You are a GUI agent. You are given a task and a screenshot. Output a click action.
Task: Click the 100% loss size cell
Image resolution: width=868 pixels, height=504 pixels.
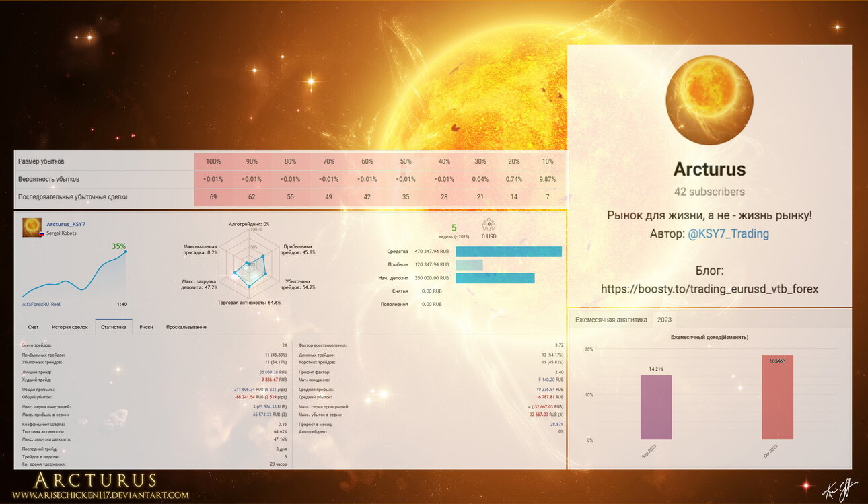213,161
